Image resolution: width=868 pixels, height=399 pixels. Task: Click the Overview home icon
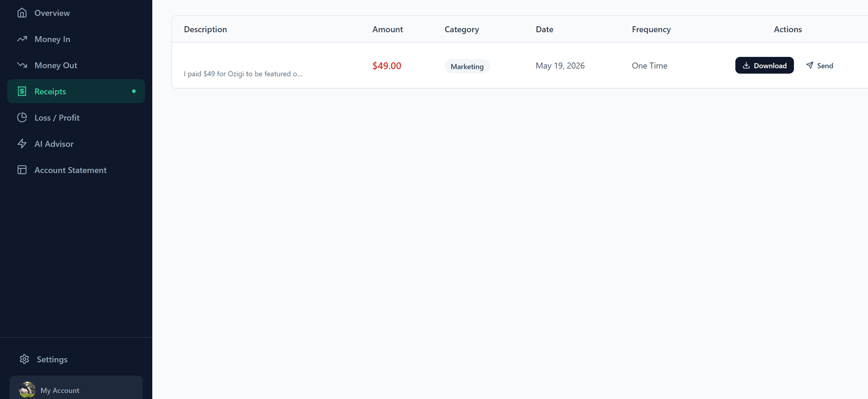click(22, 13)
